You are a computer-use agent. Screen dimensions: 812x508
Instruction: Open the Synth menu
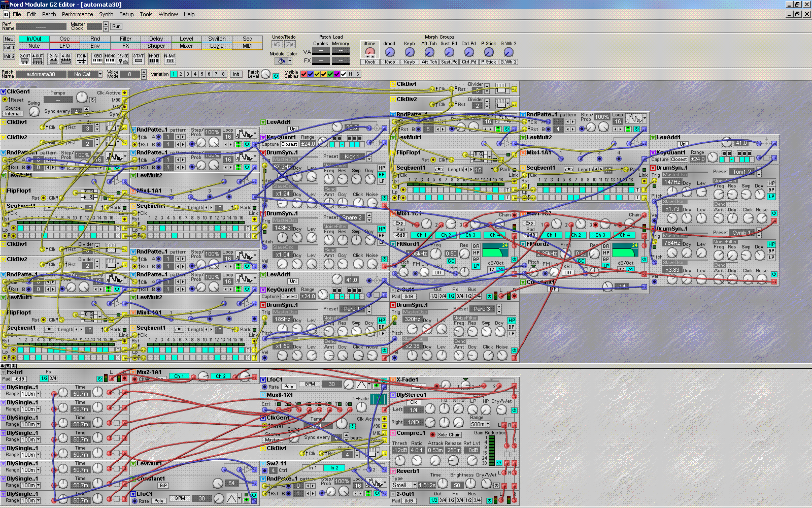coord(106,14)
